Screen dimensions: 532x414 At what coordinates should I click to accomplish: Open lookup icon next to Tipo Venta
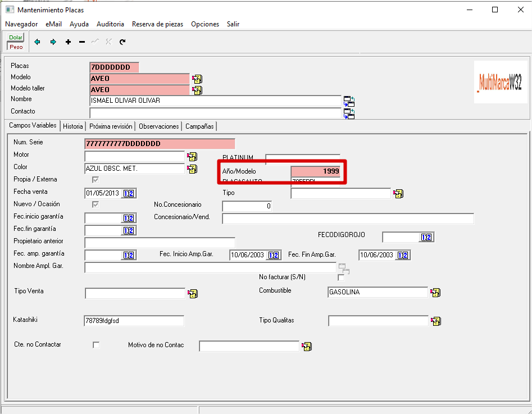pos(193,294)
